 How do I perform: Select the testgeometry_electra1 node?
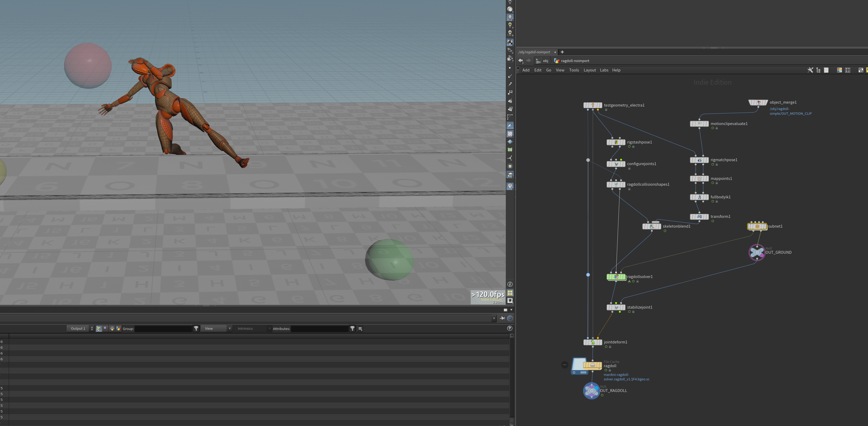point(593,105)
